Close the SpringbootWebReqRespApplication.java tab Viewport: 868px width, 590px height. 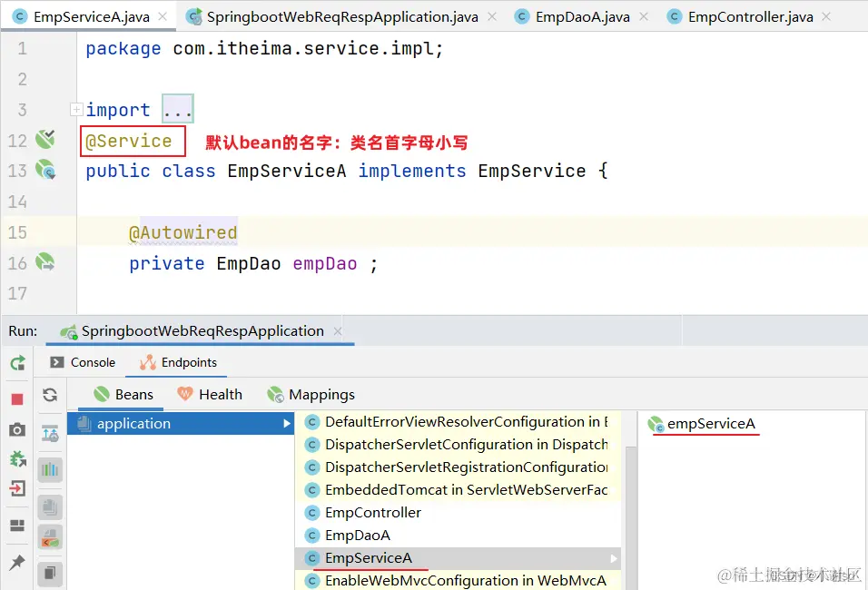tap(492, 16)
